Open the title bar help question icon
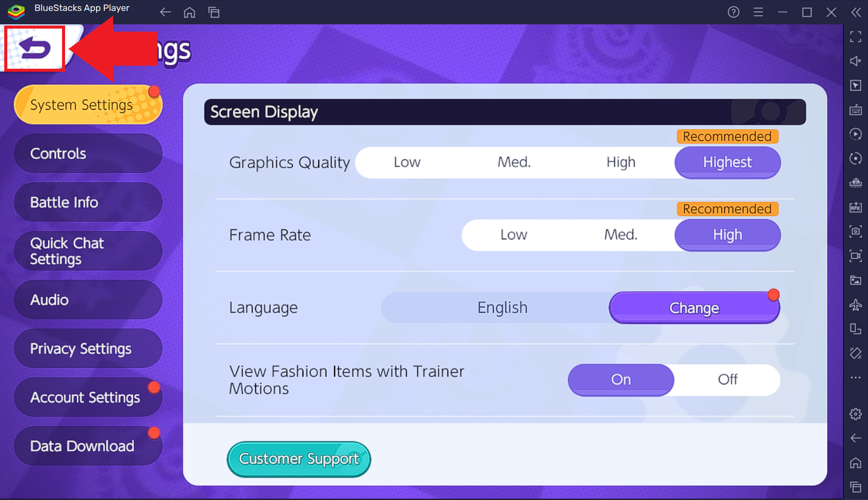The width and height of the screenshot is (868, 500). [734, 12]
